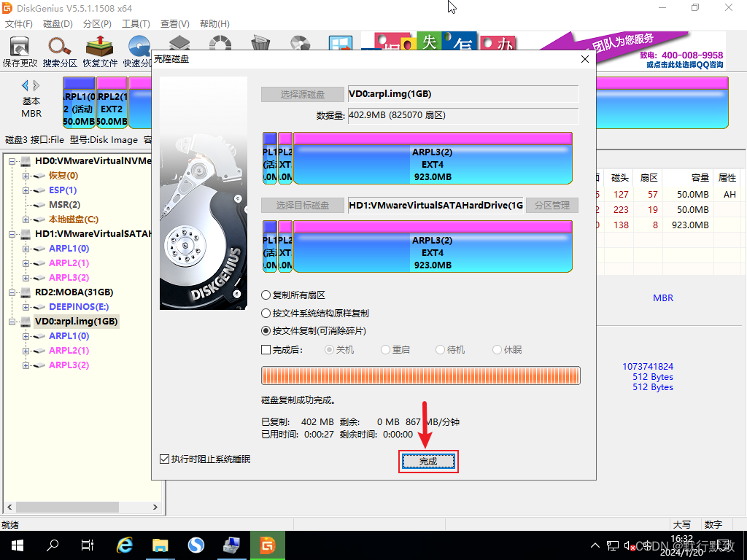
Task: Select target disk ARPL3(2) partition block
Action: 433,246
